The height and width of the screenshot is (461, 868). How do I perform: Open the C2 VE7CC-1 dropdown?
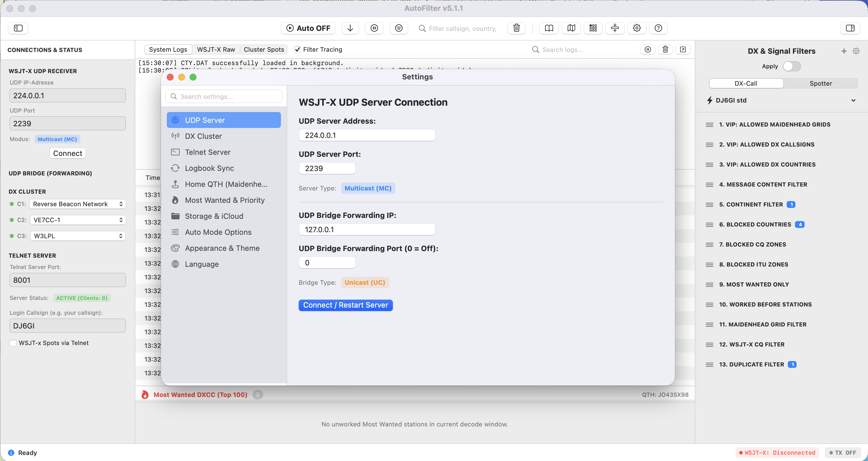78,220
